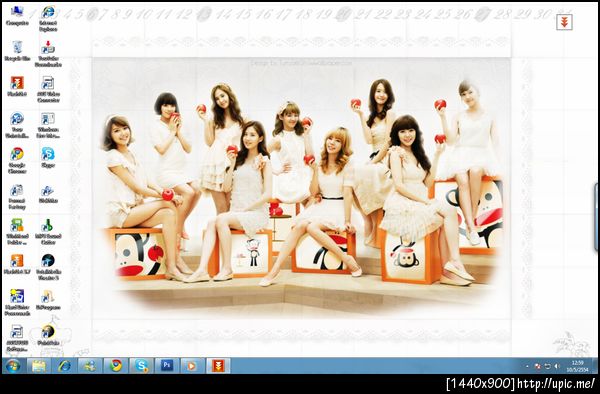Launch Internet Explorer from the taskbar

point(64,366)
